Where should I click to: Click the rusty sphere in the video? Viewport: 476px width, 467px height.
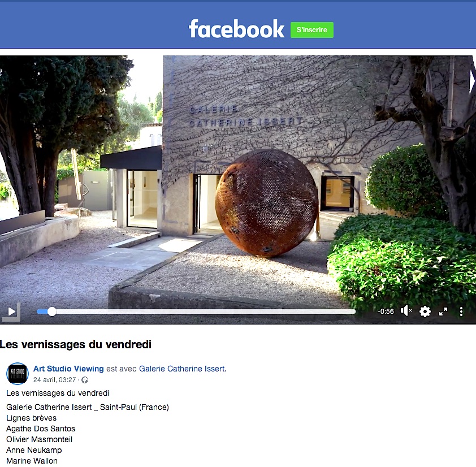coord(266,203)
